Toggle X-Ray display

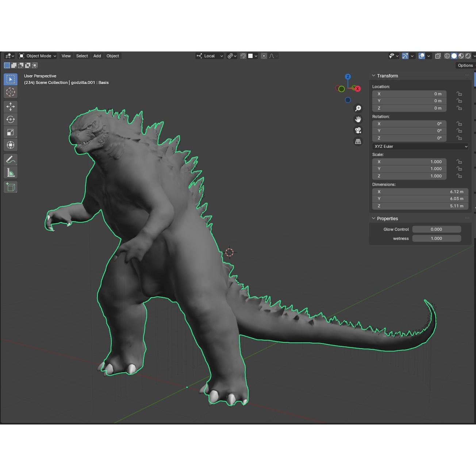pyautogui.click(x=438, y=56)
